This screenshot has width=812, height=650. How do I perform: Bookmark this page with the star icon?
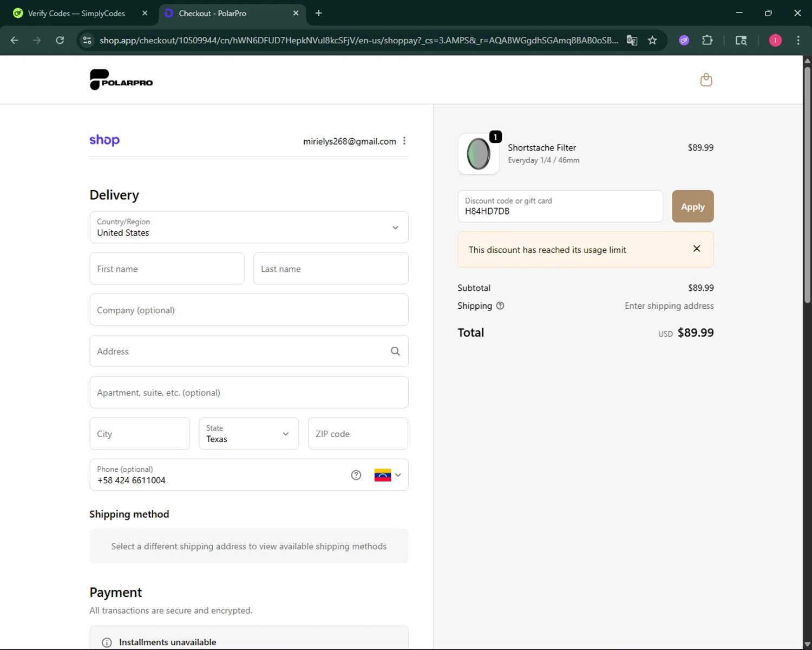(652, 40)
